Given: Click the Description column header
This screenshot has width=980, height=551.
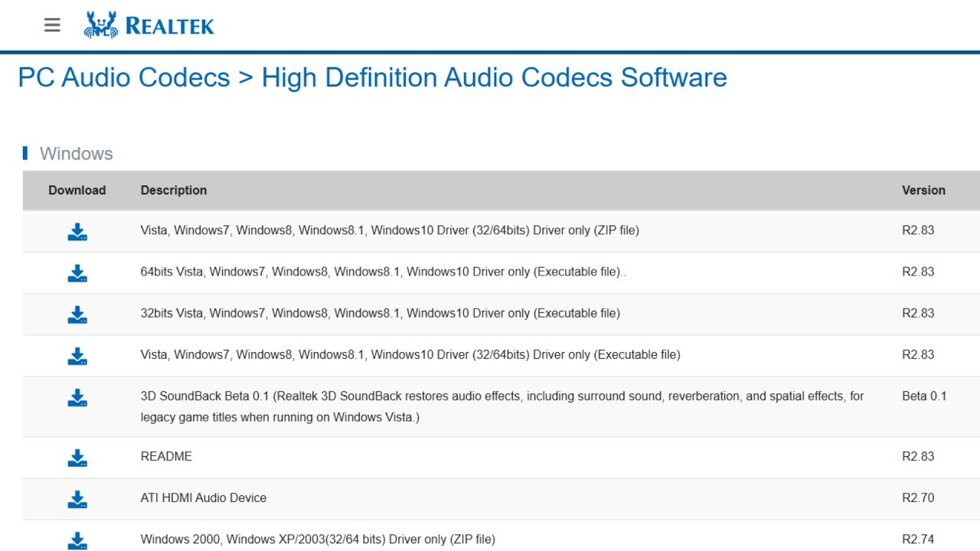Looking at the screenshot, I should coord(174,191).
